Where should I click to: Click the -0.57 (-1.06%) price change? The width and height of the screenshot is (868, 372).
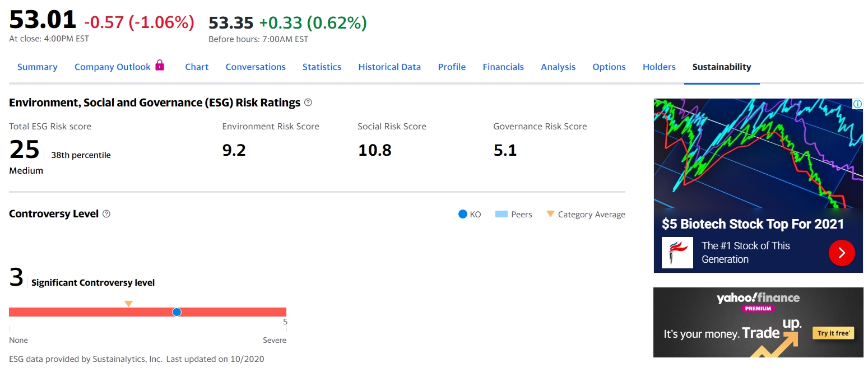(139, 22)
